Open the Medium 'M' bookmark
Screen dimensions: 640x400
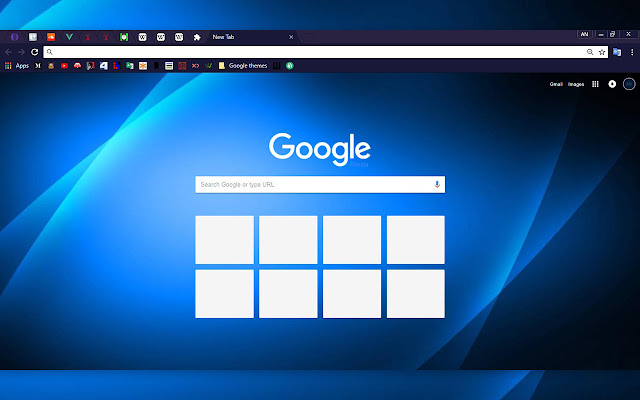(38, 65)
